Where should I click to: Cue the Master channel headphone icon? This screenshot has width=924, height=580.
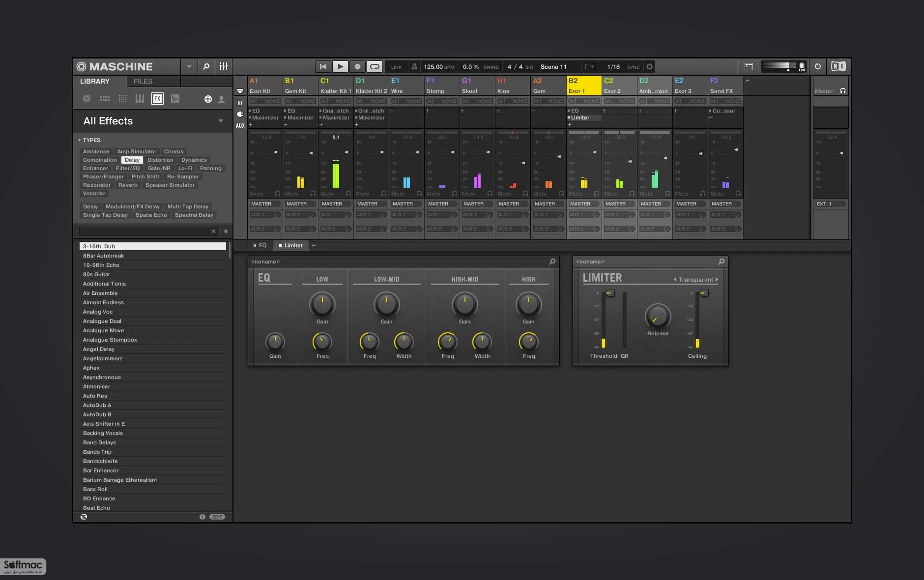coord(842,91)
